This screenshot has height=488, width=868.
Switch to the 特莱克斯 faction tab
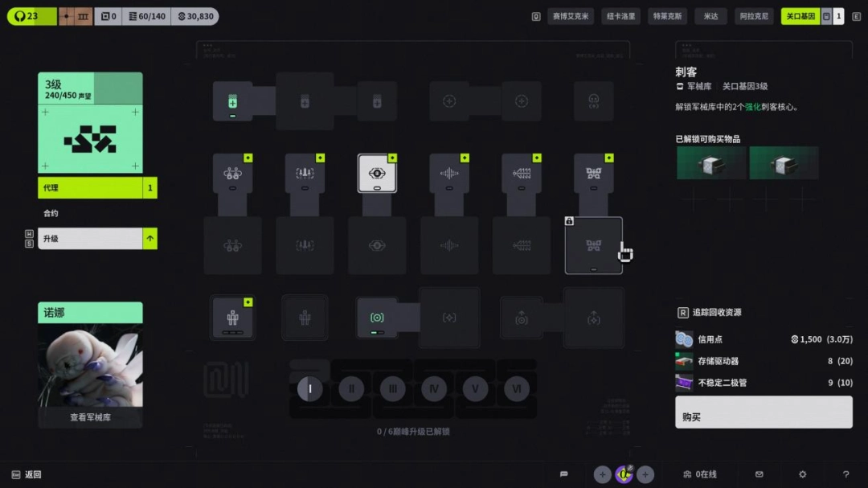click(667, 16)
